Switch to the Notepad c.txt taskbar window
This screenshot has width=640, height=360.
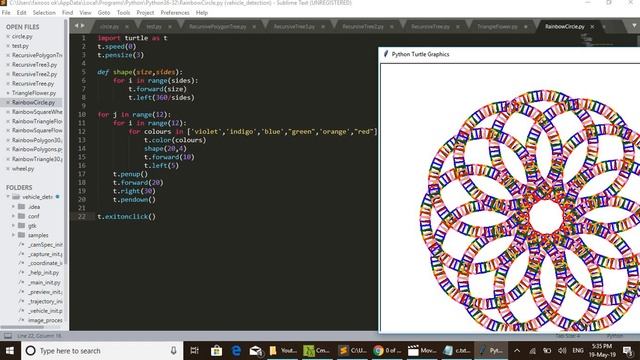(457, 351)
